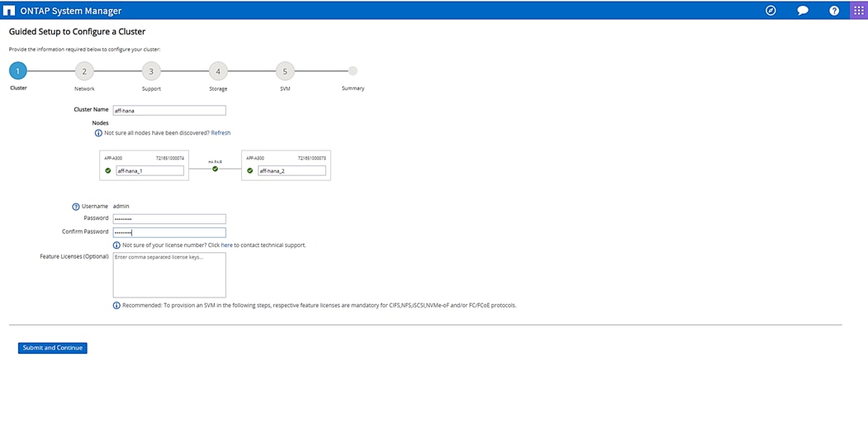Click the info icon beside Recommended note
The width and height of the screenshot is (868, 424).
click(116, 305)
